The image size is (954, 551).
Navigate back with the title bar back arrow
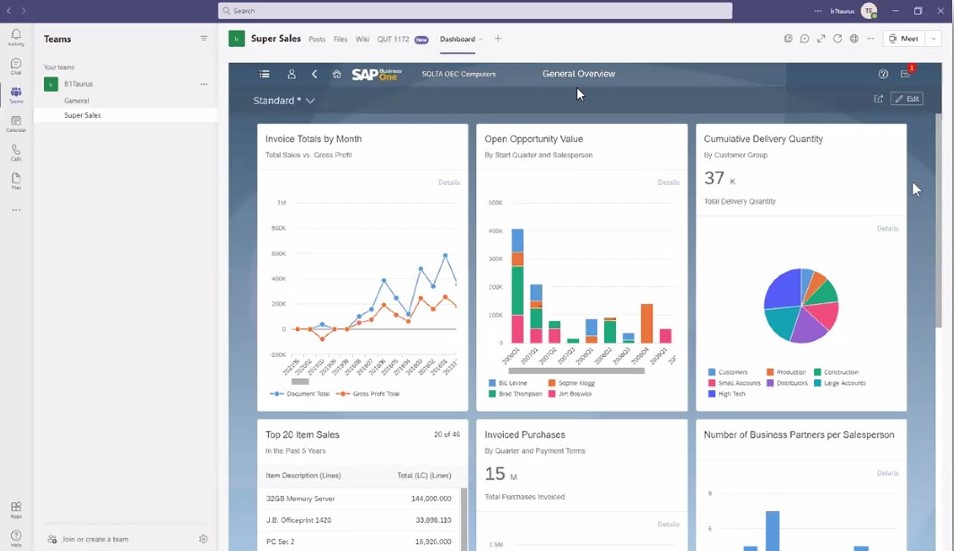9,10
